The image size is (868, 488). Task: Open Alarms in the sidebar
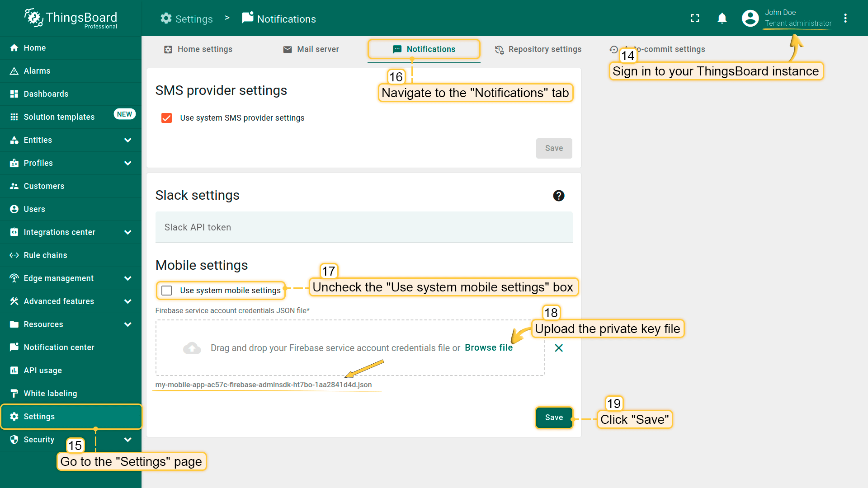(x=37, y=71)
